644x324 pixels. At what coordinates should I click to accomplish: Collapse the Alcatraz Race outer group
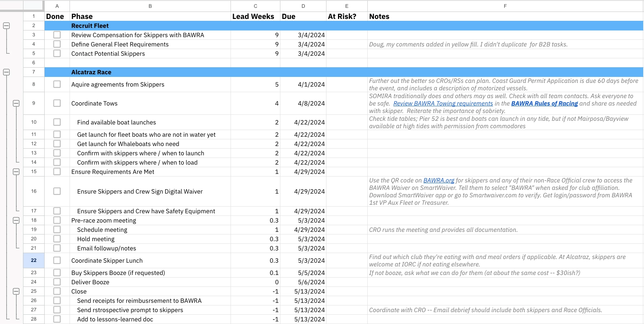[6, 72]
